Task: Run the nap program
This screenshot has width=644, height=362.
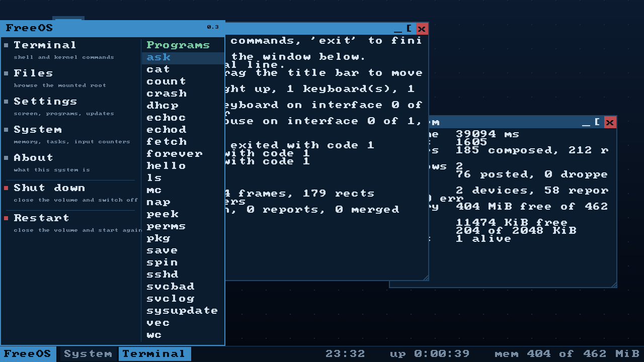Action: pyautogui.click(x=183, y=203)
